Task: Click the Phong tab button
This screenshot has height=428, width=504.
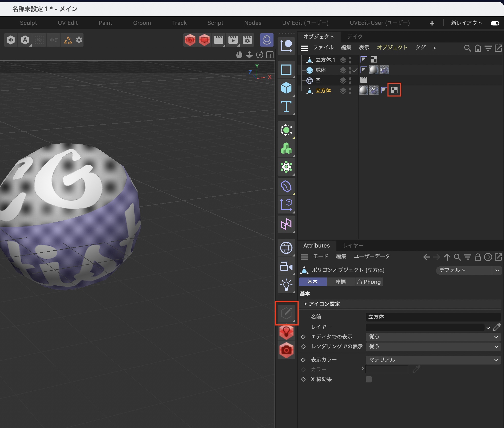Action: (x=369, y=282)
